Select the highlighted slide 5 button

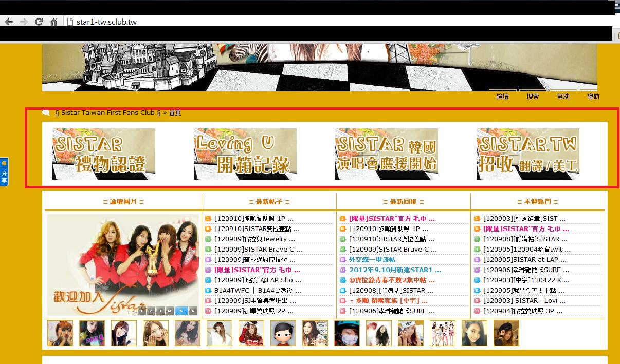181,311
